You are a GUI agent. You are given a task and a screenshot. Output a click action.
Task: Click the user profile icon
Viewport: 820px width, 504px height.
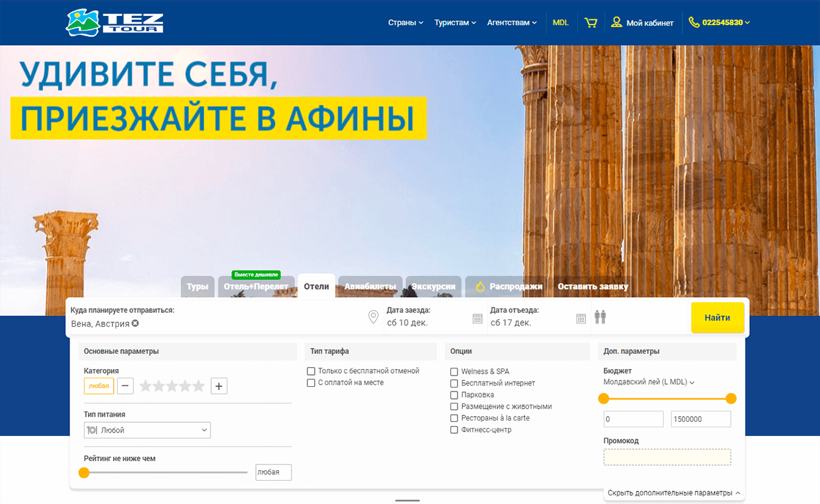[x=616, y=22]
